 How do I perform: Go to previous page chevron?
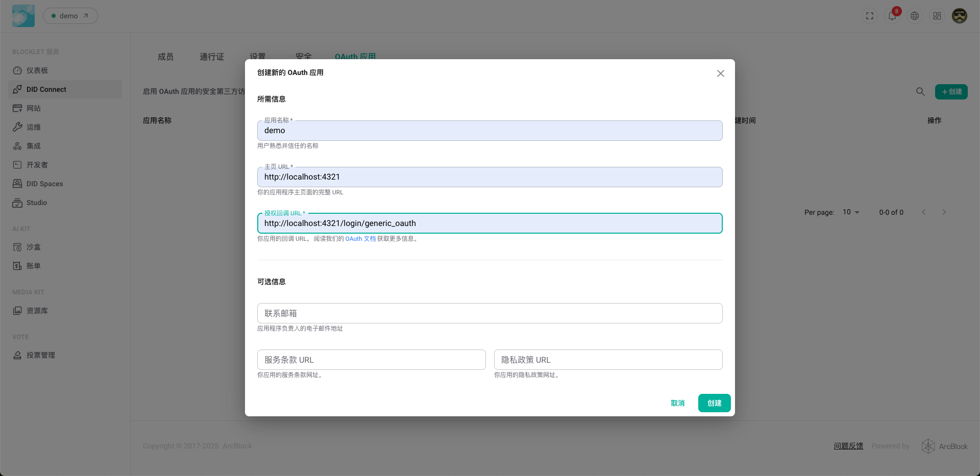(x=923, y=212)
